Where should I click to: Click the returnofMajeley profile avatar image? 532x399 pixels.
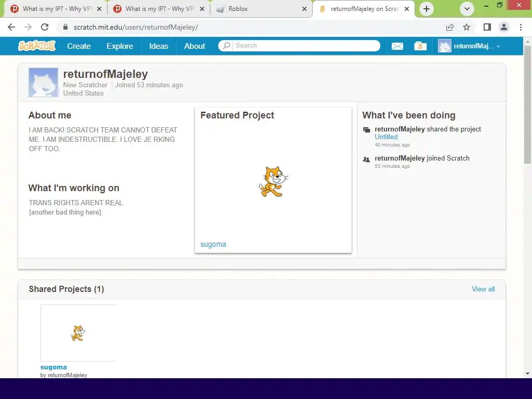pos(44,83)
